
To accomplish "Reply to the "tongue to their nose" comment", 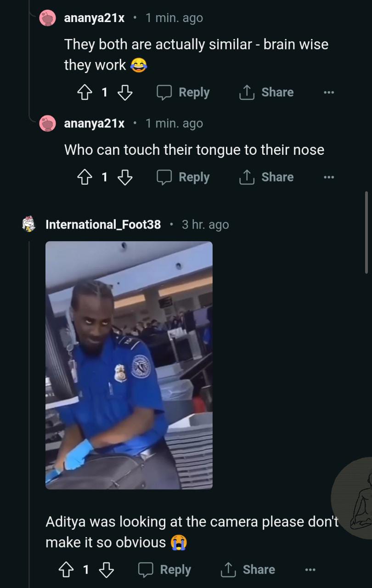I will [183, 177].
